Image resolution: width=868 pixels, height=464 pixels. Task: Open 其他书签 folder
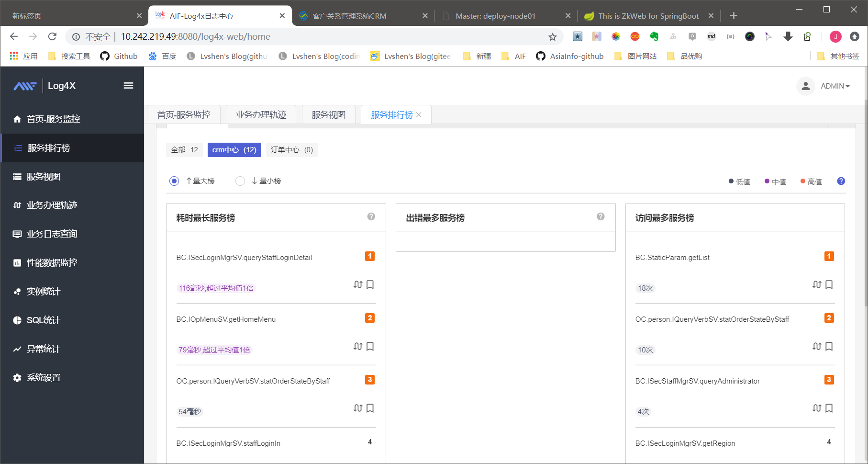click(x=838, y=57)
